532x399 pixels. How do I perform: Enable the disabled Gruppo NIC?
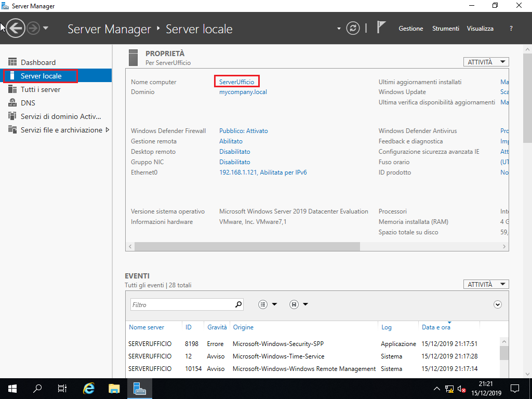point(234,162)
